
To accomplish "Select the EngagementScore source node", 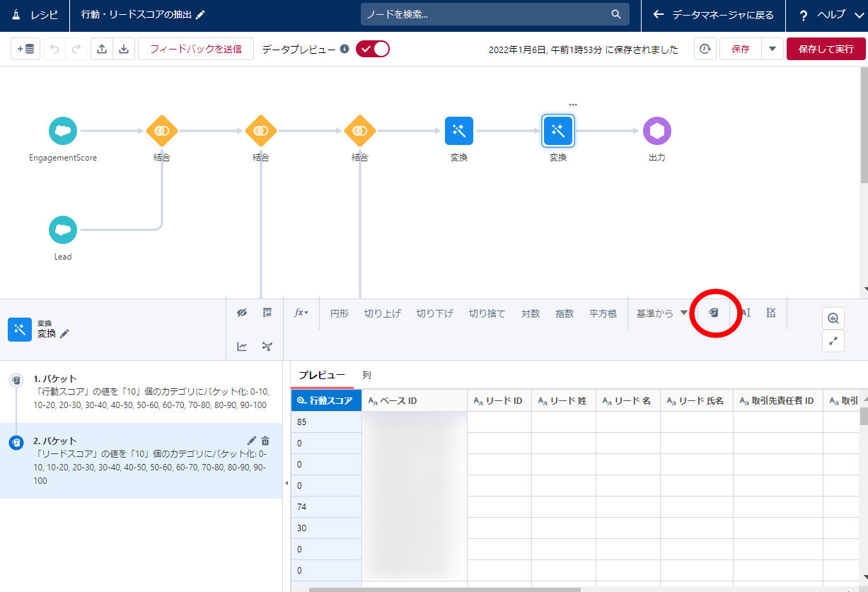I will coord(63,131).
